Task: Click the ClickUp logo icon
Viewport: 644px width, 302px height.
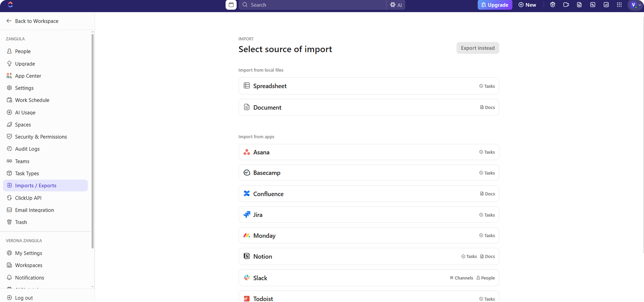Action: pyautogui.click(x=10, y=4)
